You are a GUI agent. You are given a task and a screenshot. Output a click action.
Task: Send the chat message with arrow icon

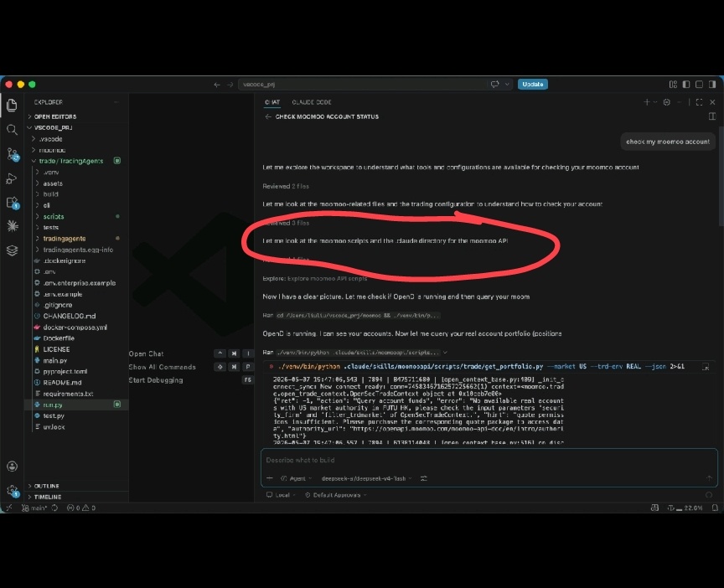pyautogui.click(x=709, y=478)
